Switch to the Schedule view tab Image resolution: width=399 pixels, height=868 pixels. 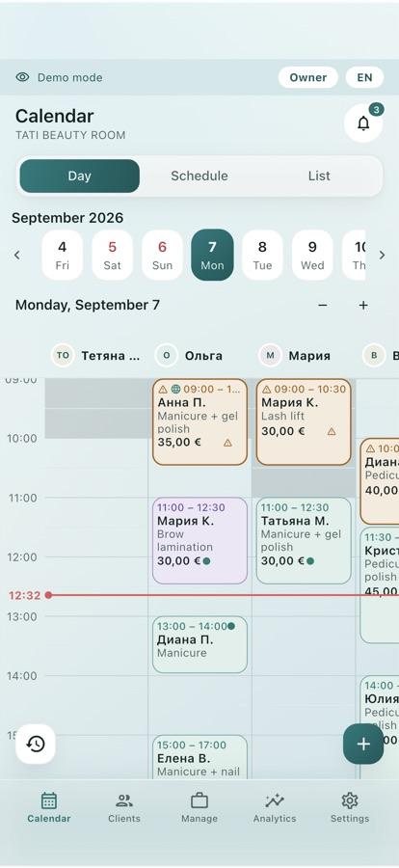(x=199, y=176)
